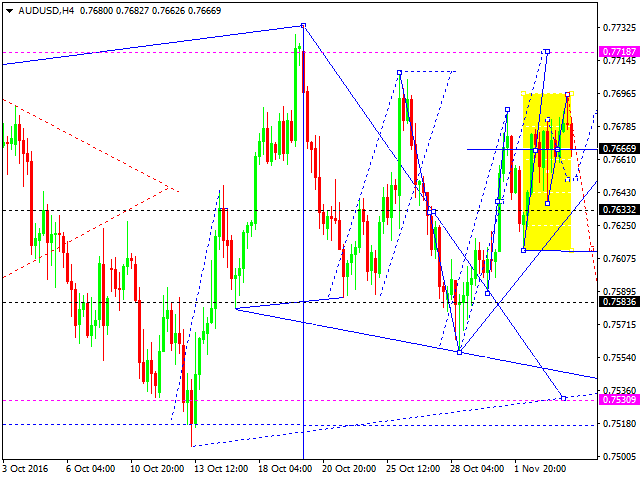Click the 0.75540 price scale value

619,358
